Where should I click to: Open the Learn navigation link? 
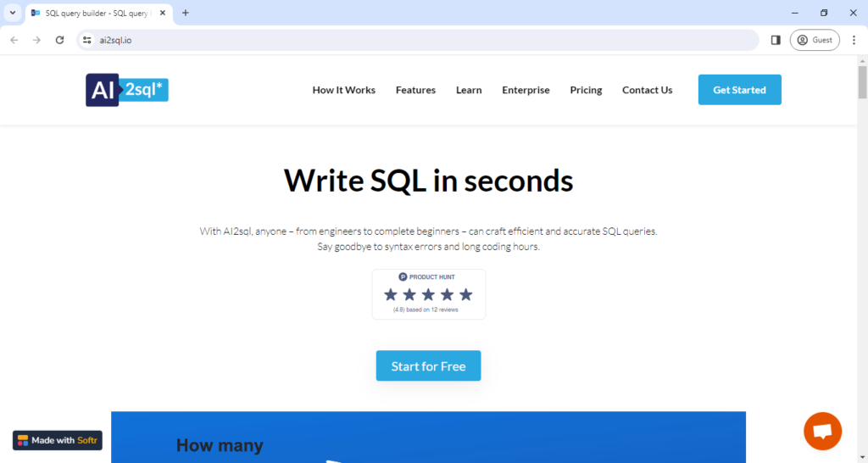pyautogui.click(x=469, y=90)
